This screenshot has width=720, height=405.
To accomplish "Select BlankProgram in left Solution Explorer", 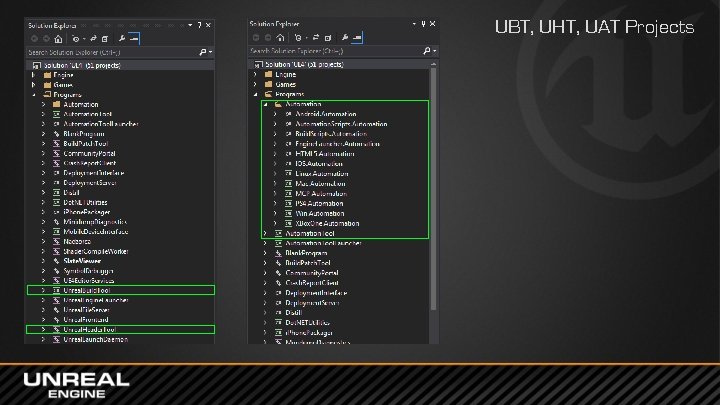I will 84,134.
